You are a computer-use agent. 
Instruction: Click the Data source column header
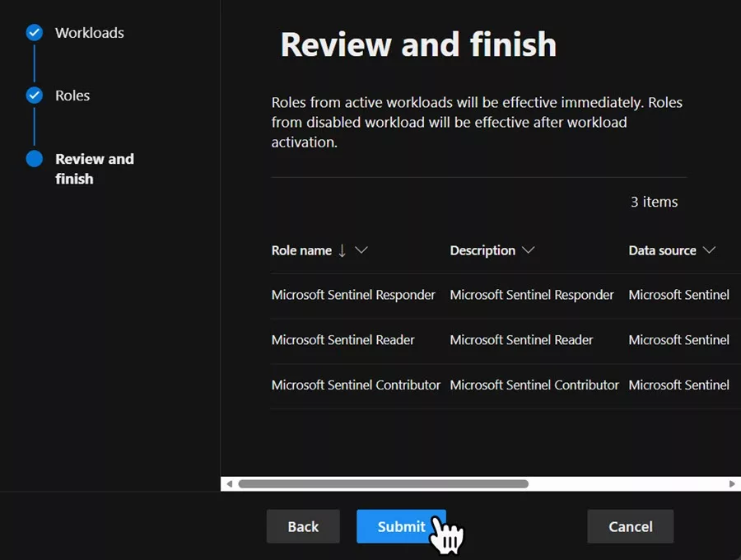[662, 250]
